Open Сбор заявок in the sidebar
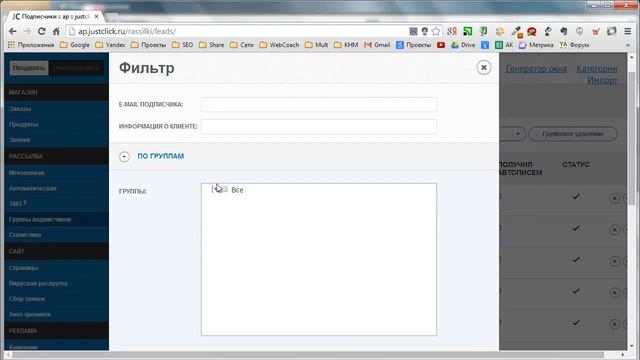This screenshot has height=360, width=640. click(x=27, y=299)
